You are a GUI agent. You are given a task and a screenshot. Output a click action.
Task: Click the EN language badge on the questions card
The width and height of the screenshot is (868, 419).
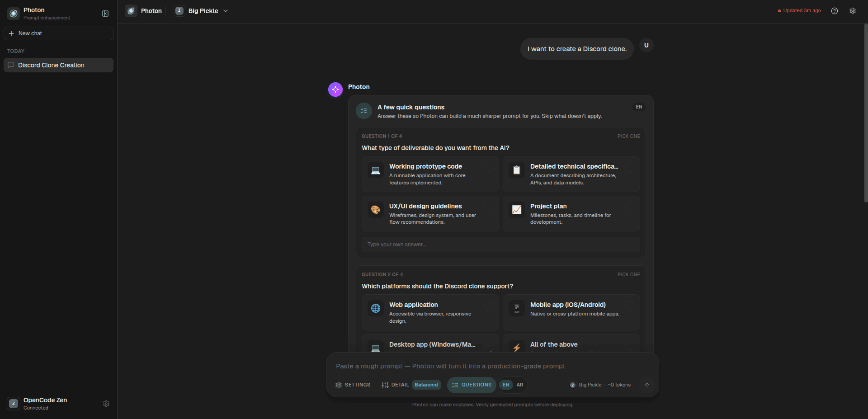pyautogui.click(x=639, y=107)
